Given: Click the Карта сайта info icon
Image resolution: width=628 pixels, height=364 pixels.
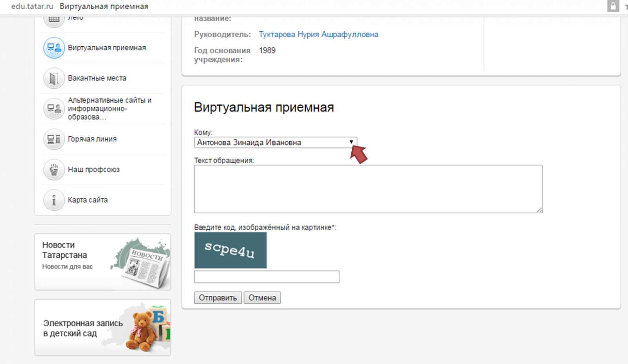Looking at the screenshot, I should coord(54,200).
